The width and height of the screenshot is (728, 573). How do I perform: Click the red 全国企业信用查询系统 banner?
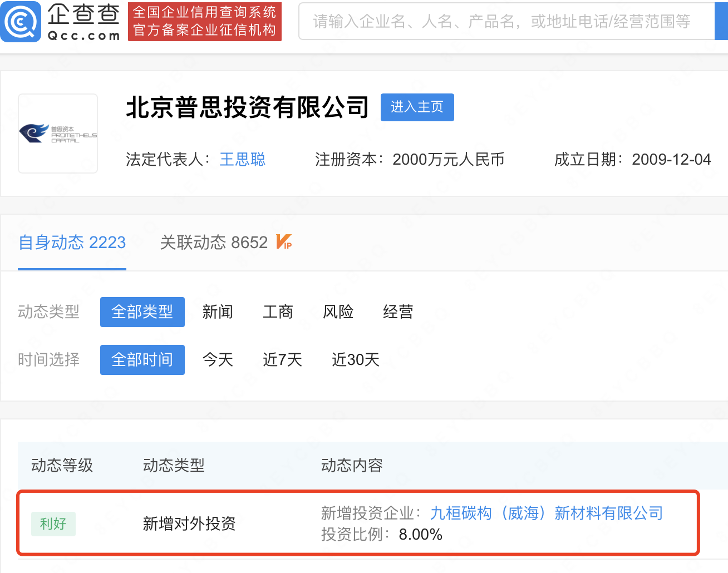205,22
